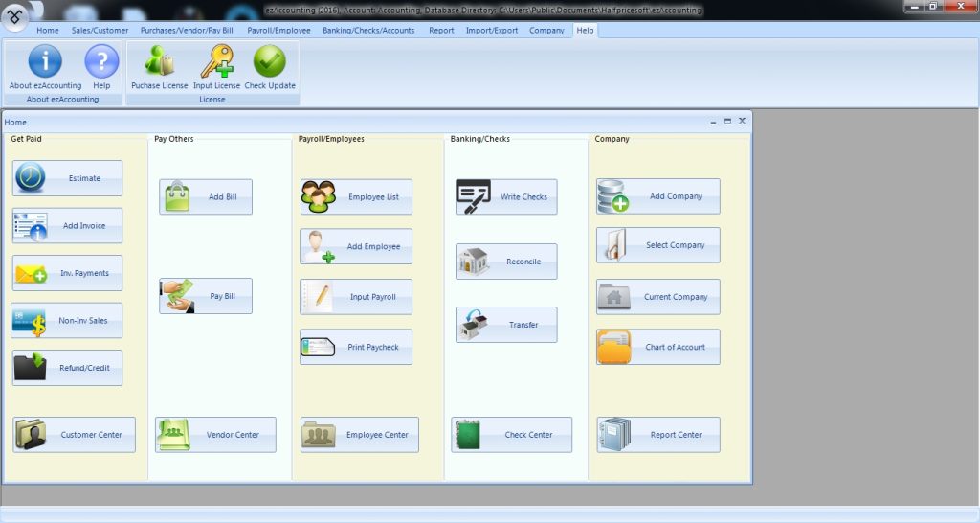Select the Payroll/Employee tab
The height and width of the screenshot is (523, 980).
[x=278, y=30]
